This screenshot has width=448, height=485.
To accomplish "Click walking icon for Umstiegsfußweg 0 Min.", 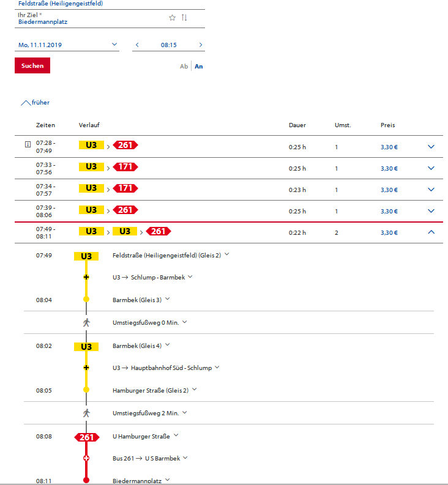I will pos(86,322).
